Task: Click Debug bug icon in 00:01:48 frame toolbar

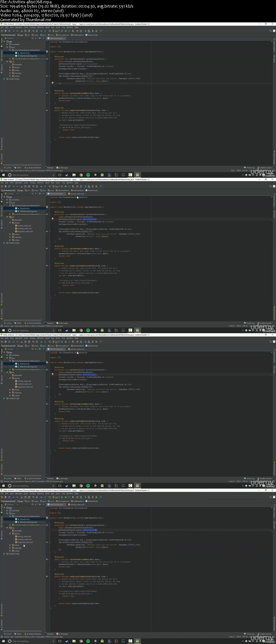Action: pos(66,186)
